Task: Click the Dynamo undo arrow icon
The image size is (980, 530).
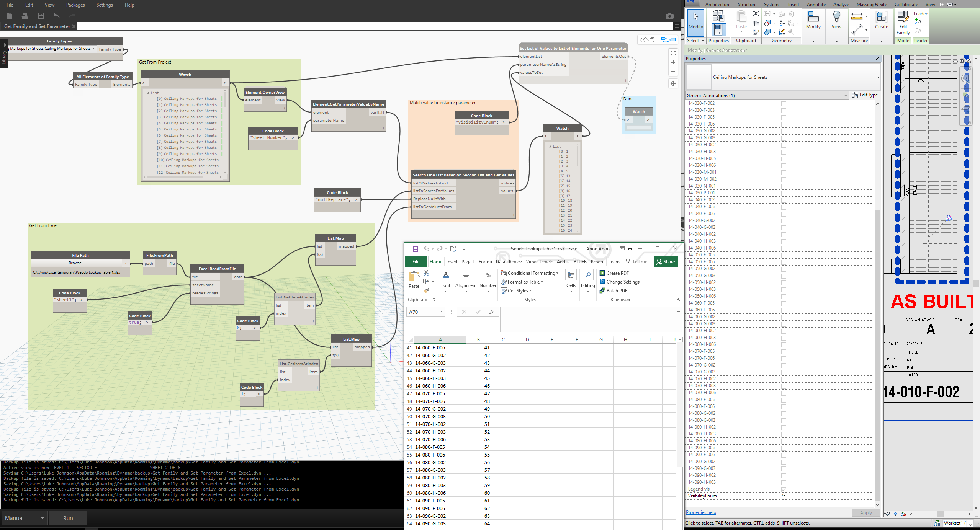Action: point(56,16)
